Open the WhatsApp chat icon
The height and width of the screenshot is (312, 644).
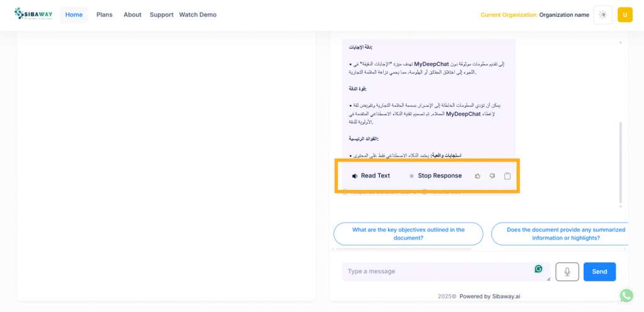pos(626,296)
